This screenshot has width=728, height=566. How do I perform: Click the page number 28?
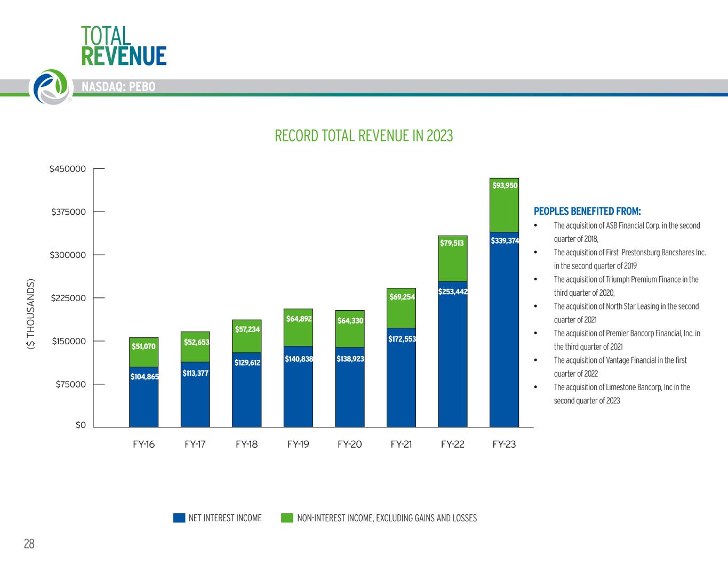pyautogui.click(x=29, y=544)
